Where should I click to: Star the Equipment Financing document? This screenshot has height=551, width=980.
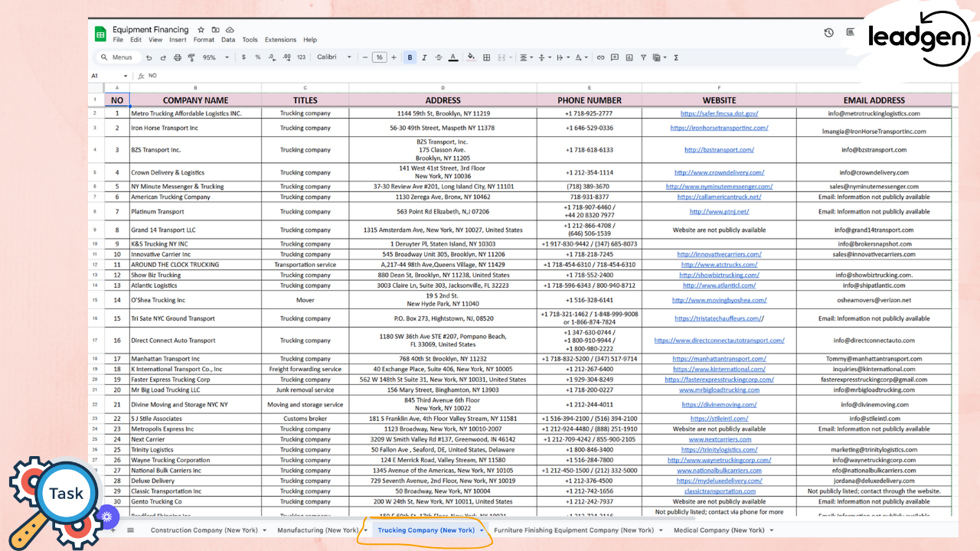tap(201, 30)
